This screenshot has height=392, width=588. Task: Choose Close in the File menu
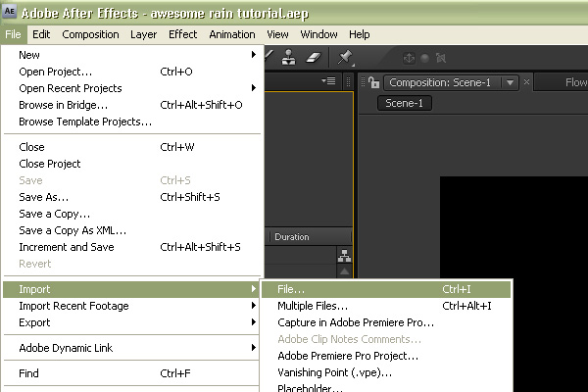click(x=131, y=147)
